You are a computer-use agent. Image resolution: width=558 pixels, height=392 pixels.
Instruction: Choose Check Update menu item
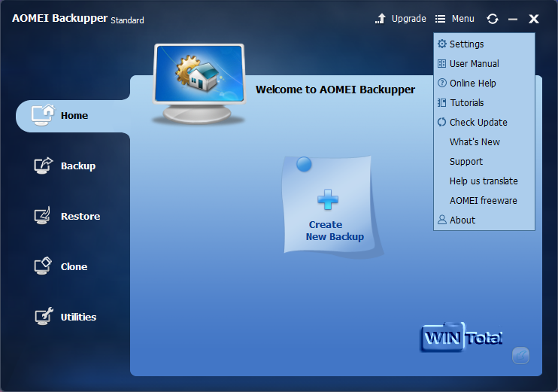point(478,123)
